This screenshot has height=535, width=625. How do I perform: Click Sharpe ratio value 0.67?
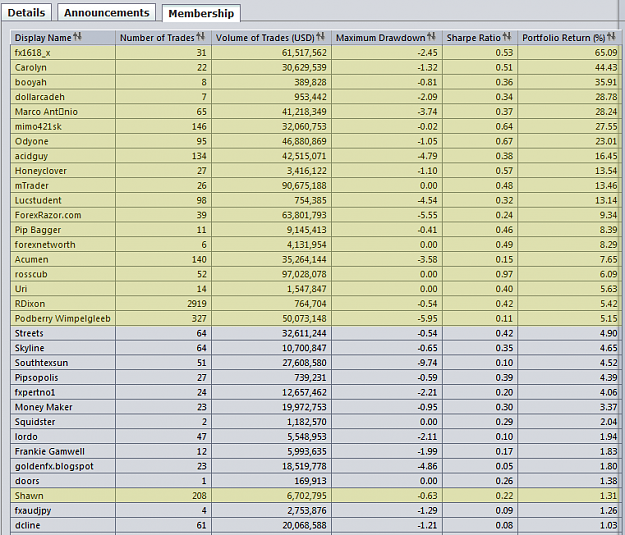point(504,141)
